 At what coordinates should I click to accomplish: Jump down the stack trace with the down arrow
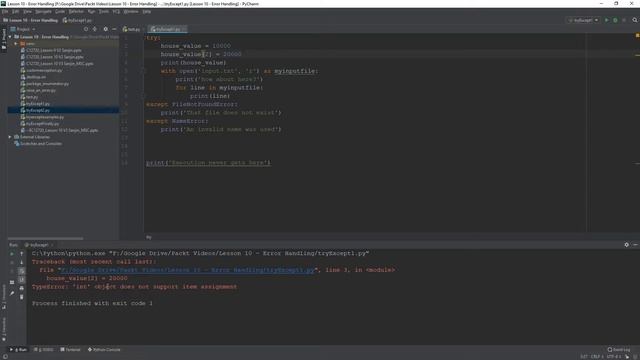22,262
